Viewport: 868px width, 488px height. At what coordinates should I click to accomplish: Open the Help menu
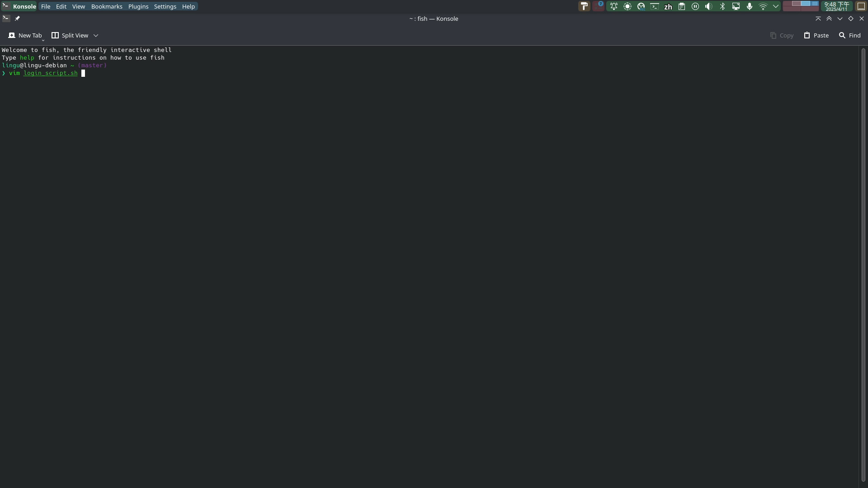coord(189,6)
